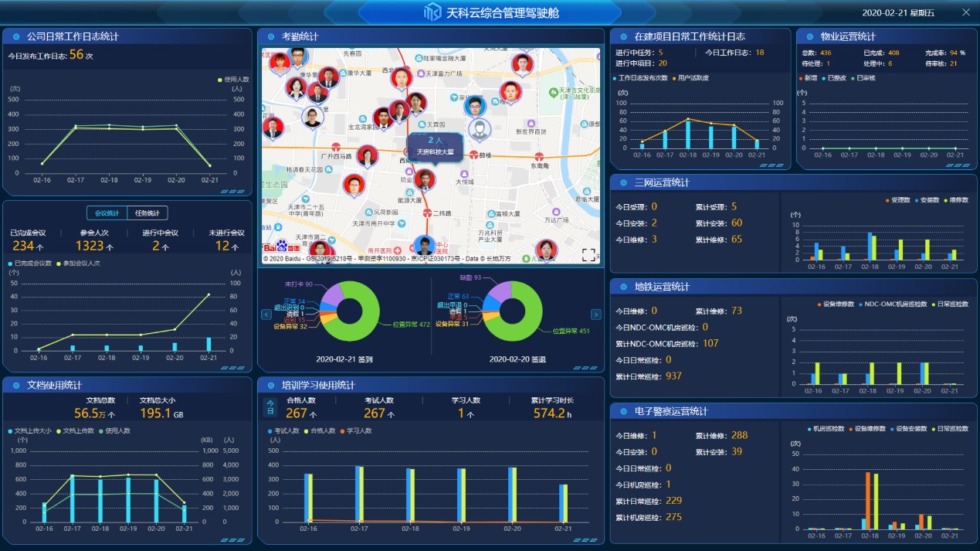The width and height of the screenshot is (980, 551).
Task: Switch to the 任务统计 tab
Action: pyautogui.click(x=148, y=213)
